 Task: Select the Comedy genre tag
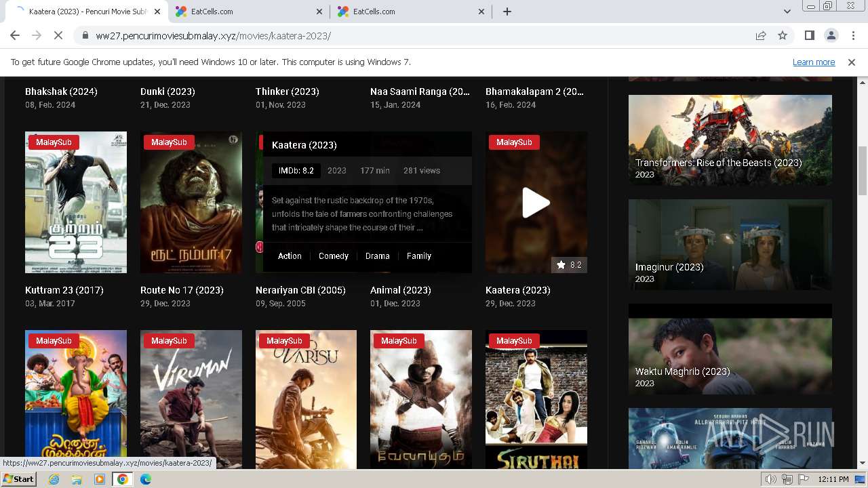pos(334,256)
